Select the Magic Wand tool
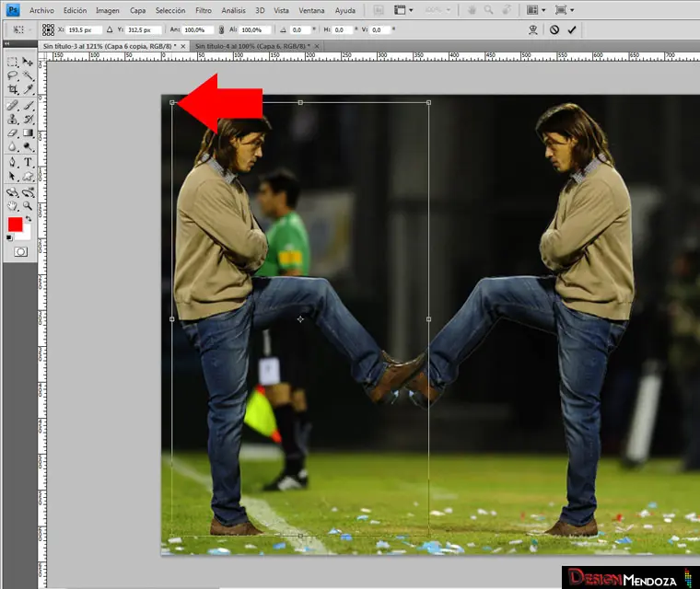The image size is (700, 589). click(29, 76)
